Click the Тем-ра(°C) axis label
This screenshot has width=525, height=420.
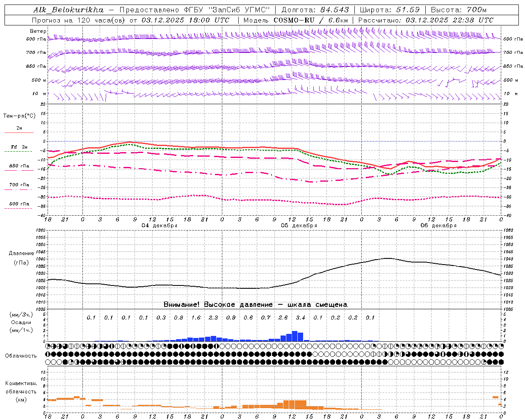[19, 116]
